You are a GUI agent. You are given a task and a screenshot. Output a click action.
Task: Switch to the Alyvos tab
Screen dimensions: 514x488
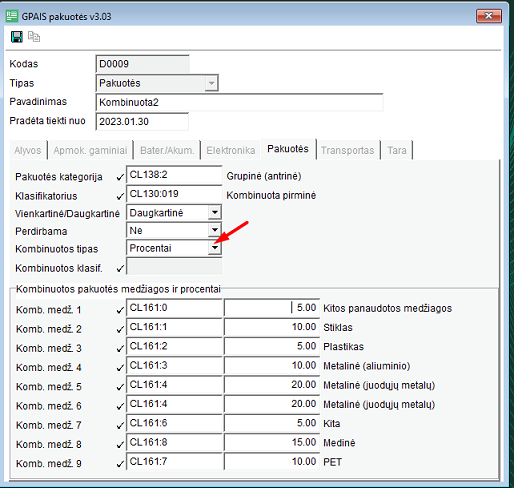pyautogui.click(x=28, y=150)
